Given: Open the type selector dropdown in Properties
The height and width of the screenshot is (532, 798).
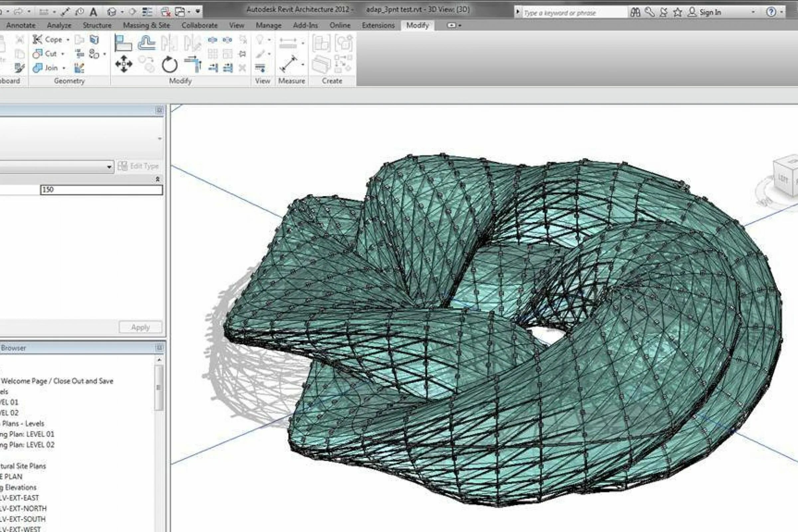Looking at the screenshot, I should tap(109, 167).
